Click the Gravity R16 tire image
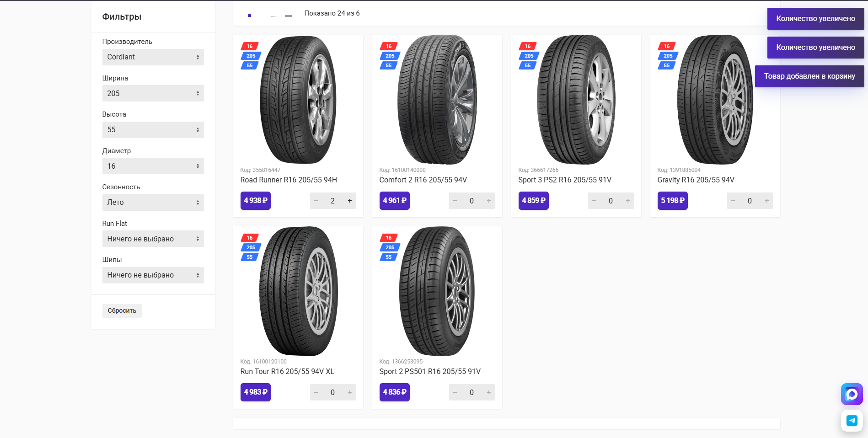 tap(715, 100)
